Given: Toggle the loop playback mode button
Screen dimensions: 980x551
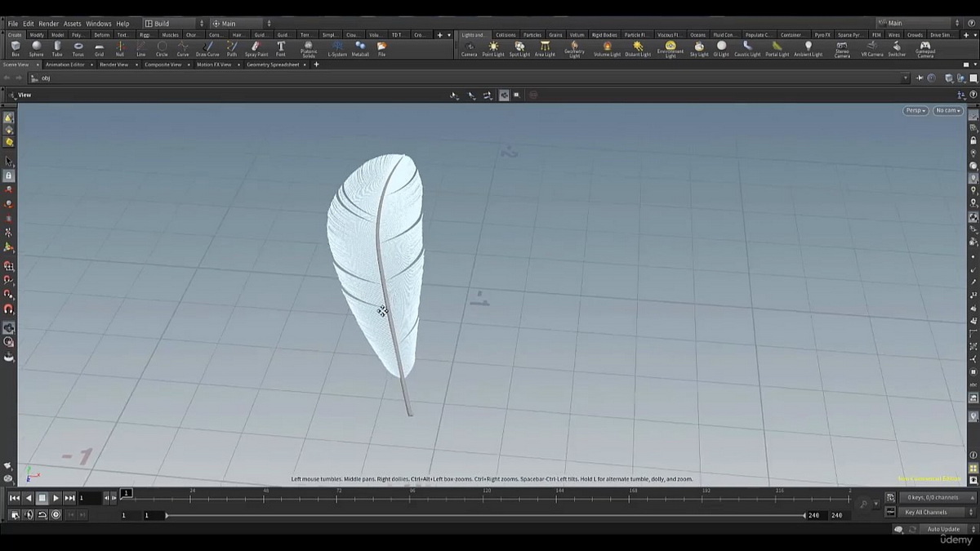Looking at the screenshot, I should pyautogui.click(x=42, y=514).
